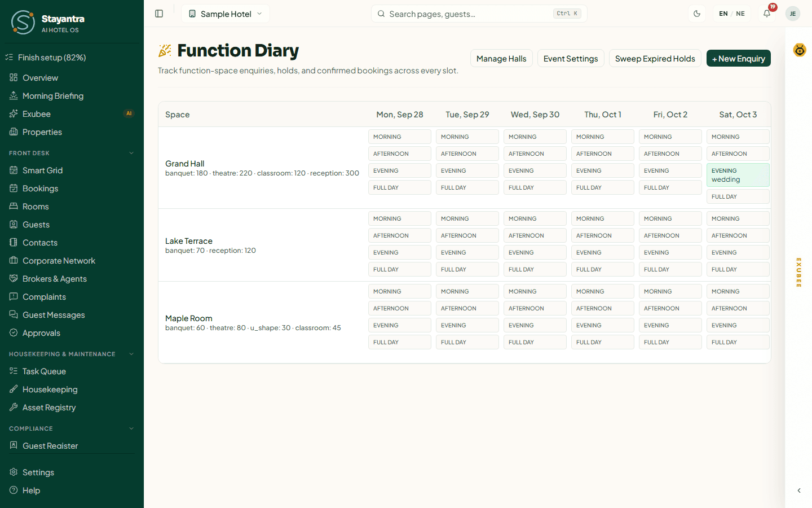Click the Approvals check icon

[x=14, y=333]
